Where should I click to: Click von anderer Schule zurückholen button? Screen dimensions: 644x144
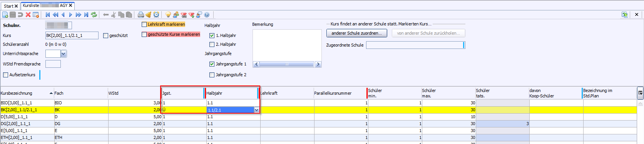(x=428, y=33)
